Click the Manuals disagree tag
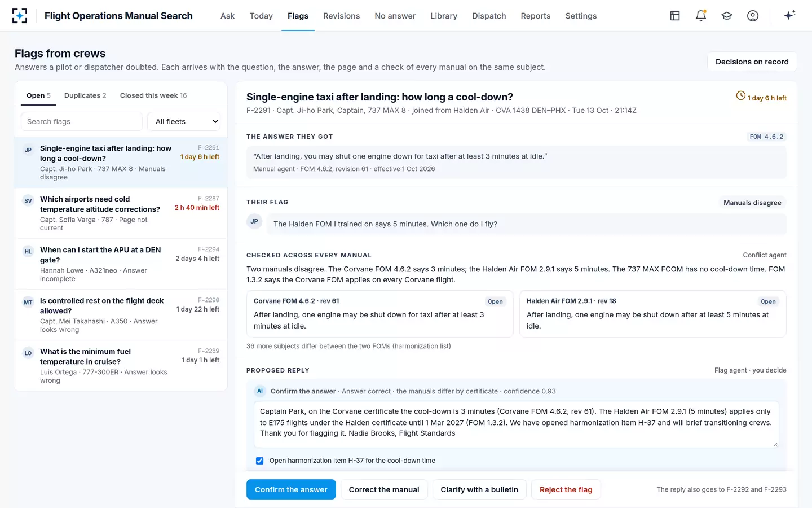Viewport: 812px width, 508px height. [x=752, y=203]
